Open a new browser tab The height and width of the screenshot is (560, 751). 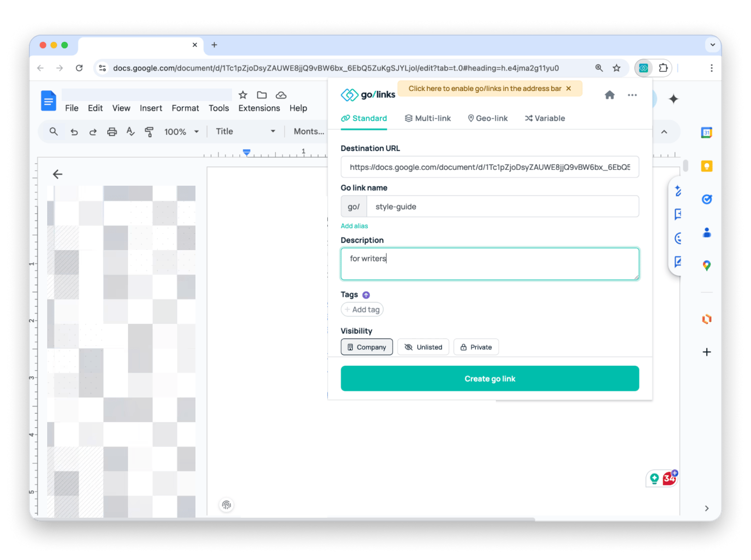pyautogui.click(x=214, y=45)
